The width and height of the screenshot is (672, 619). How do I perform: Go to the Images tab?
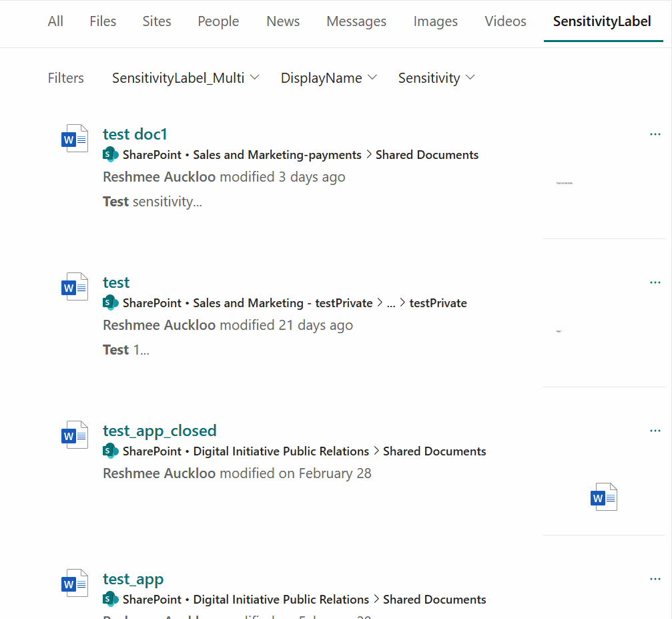[x=435, y=21]
